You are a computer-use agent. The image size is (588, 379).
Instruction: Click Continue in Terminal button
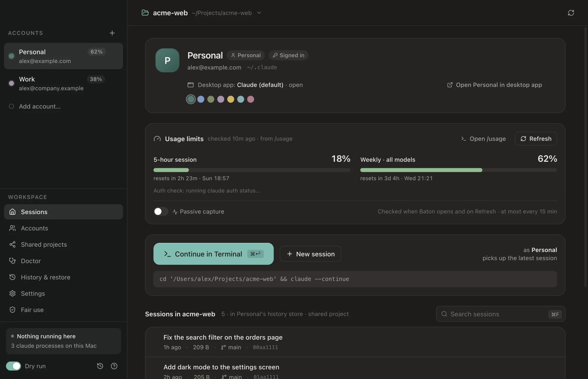pyautogui.click(x=213, y=254)
